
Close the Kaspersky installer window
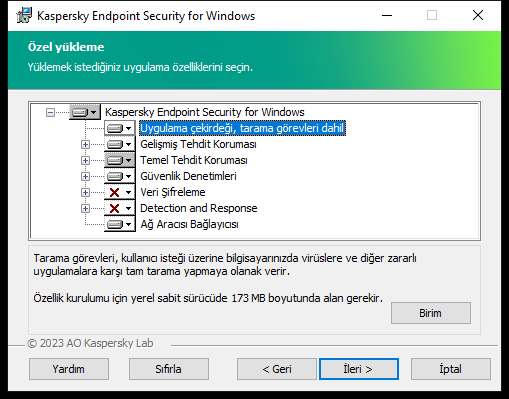[478, 15]
